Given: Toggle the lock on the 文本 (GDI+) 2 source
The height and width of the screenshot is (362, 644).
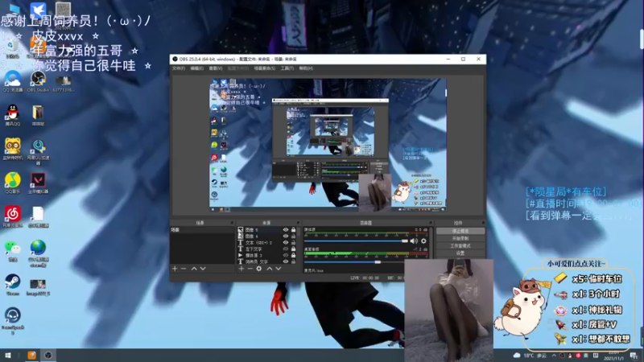Looking at the screenshot, I should tap(293, 243).
